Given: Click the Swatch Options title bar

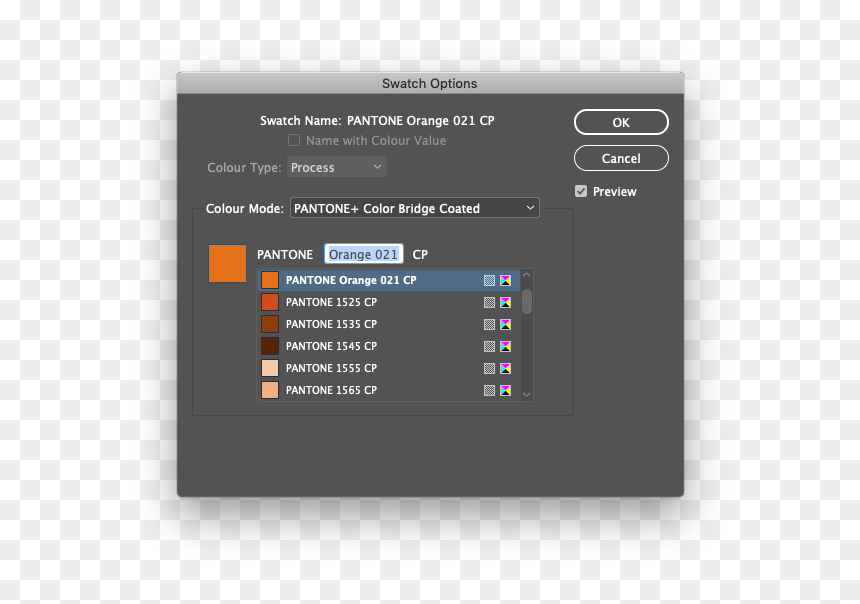Looking at the screenshot, I should [x=430, y=83].
